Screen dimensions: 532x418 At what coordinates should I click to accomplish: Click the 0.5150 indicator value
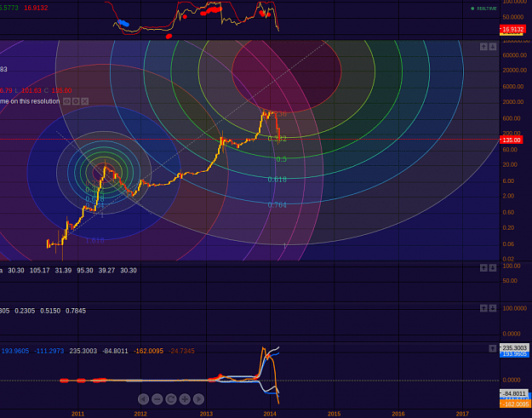pos(50,311)
